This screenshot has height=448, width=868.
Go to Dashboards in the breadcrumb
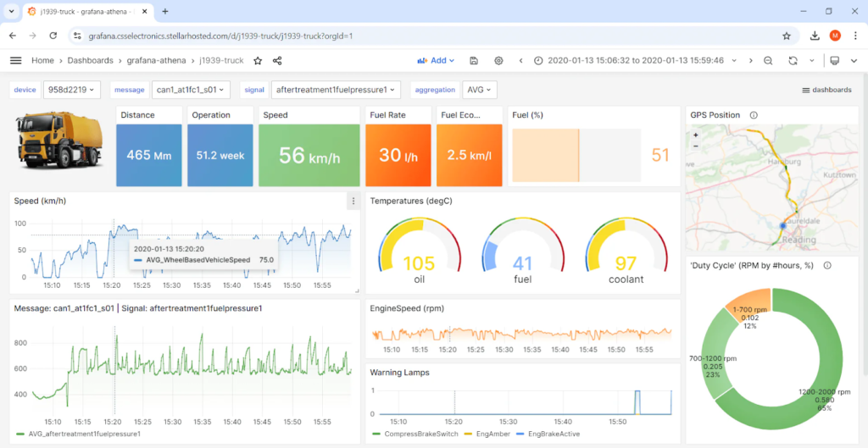(90, 61)
